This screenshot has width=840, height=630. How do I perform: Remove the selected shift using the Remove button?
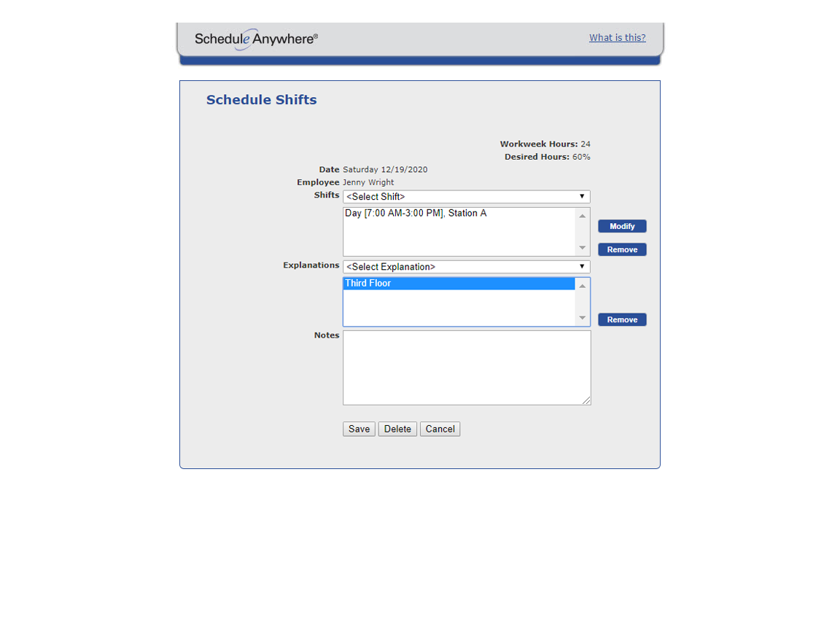(x=622, y=249)
